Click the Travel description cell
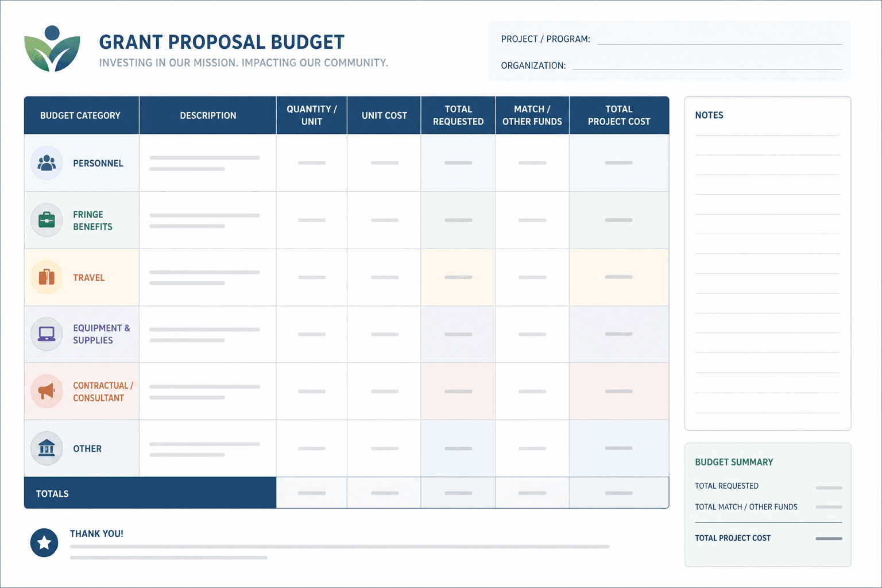The height and width of the screenshot is (588, 882). [208, 277]
